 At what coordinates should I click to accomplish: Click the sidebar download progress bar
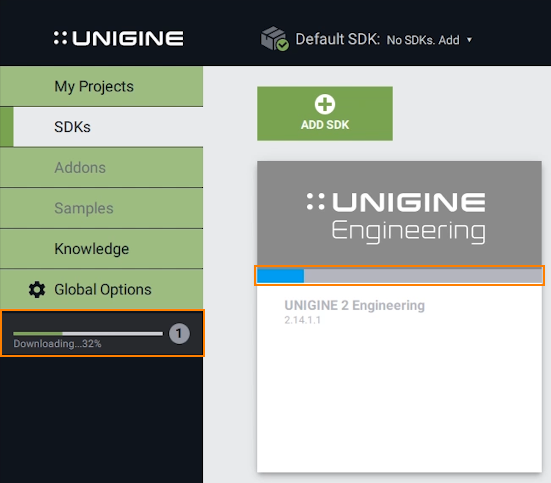pos(88,333)
